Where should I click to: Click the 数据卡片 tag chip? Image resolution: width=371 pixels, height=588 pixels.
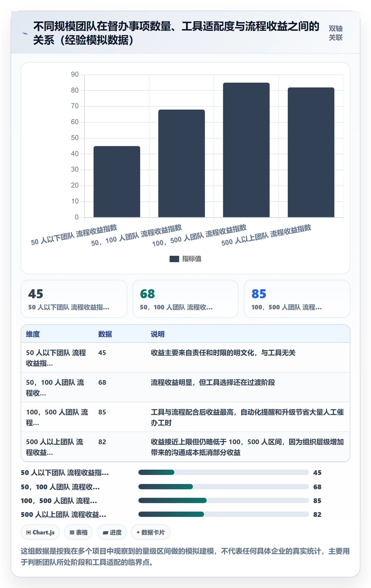pos(151,532)
